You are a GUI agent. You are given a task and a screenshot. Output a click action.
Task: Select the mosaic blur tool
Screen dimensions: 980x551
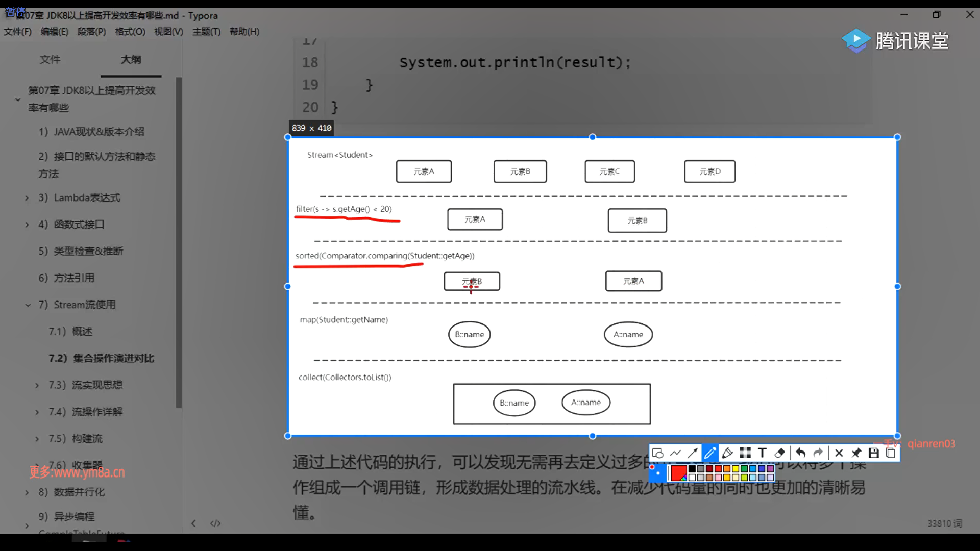pos(745,453)
